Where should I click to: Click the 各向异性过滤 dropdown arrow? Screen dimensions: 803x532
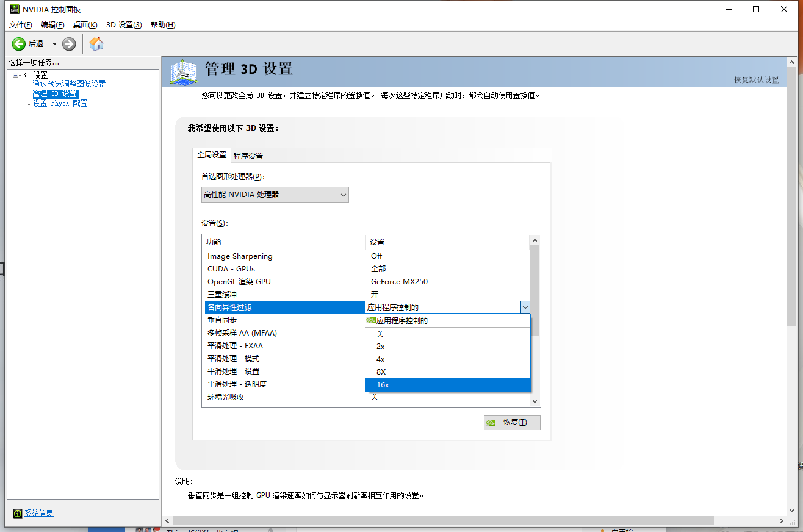525,307
